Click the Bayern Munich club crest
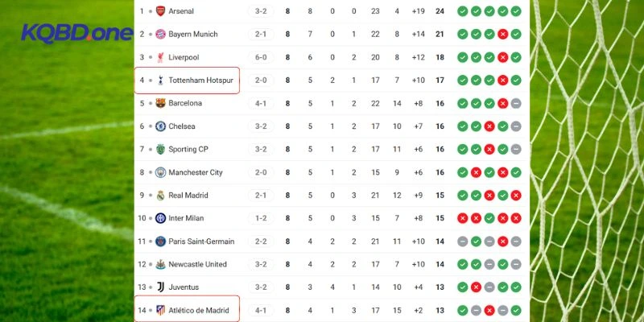This screenshot has height=322, width=644. click(x=160, y=35)
